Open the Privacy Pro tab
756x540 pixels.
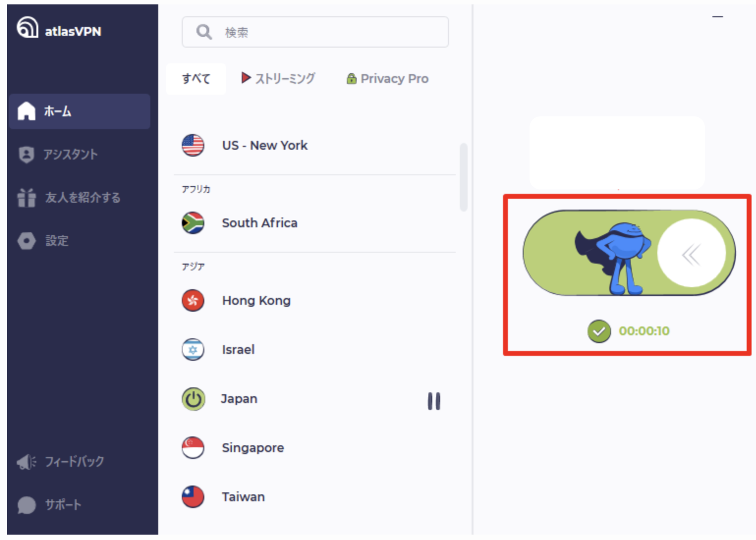click(x=388, y=79)
